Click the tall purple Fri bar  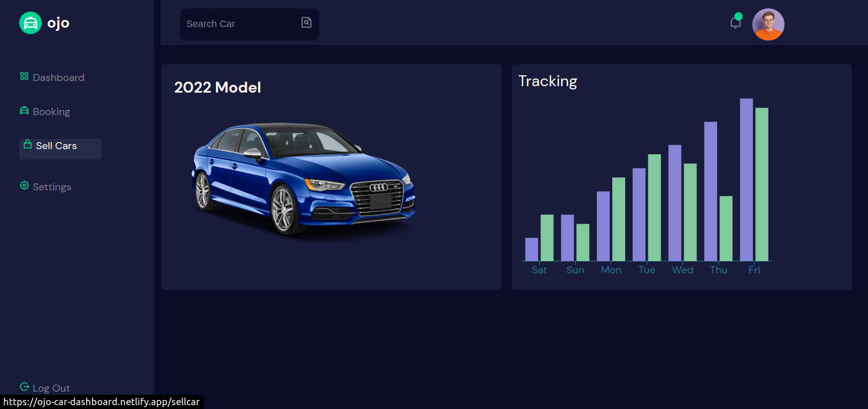tap(747, 179)
